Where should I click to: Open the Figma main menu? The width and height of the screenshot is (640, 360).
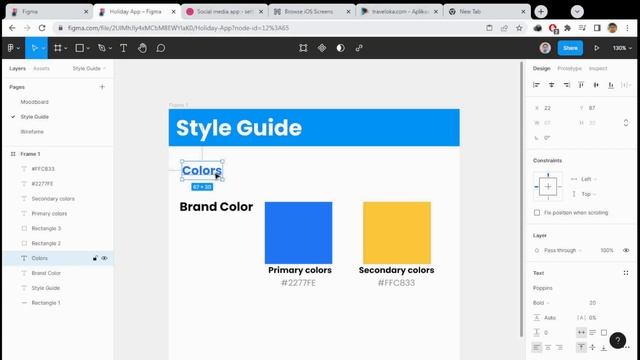[13, 48]
